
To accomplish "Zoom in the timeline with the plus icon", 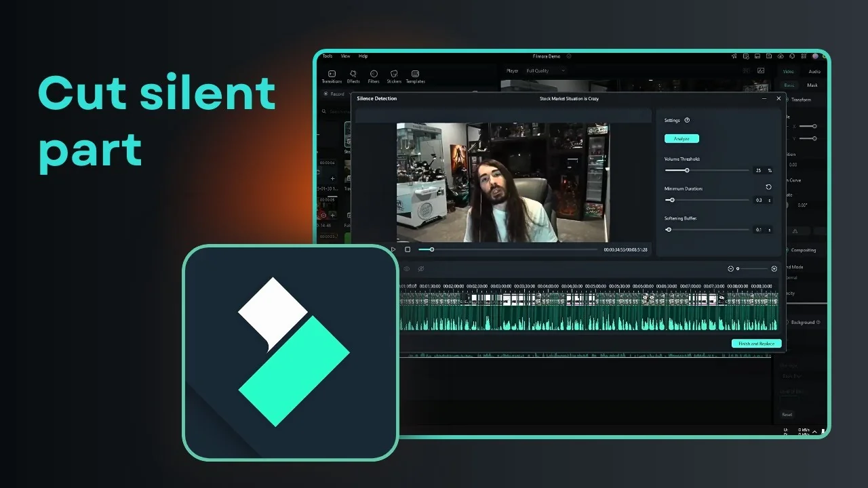I will 774,268.
